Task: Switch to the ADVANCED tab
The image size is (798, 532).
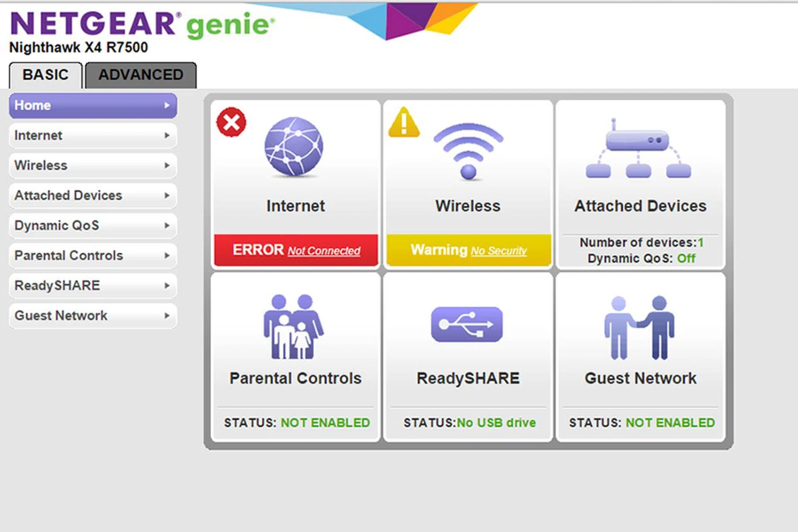Action: point(140,75)
